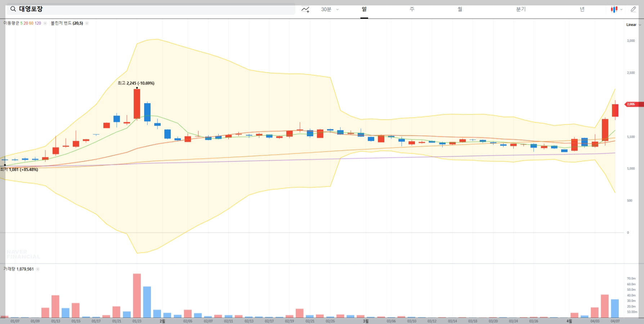Click the red 2,006 current price tag
The image size is (644, 324).
(x=634, y=104)
